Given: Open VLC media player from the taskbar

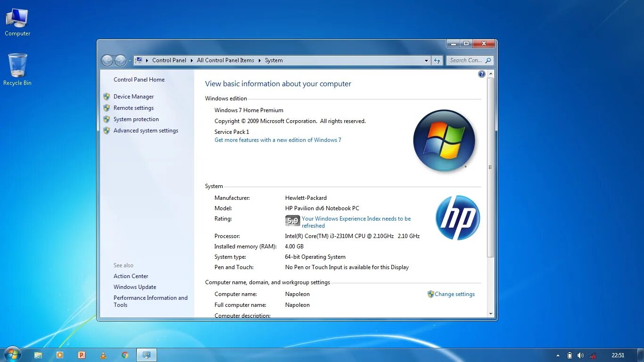Looking at the screenshot, I should pos(104,355).
